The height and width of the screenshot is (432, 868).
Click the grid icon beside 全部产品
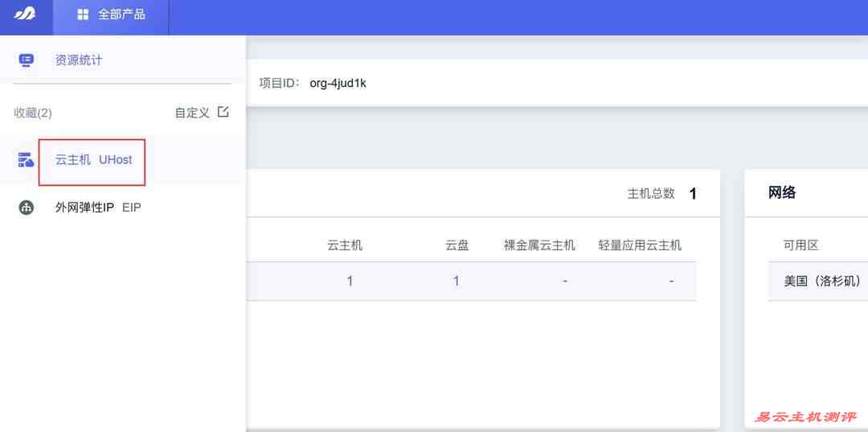(83, 14)
